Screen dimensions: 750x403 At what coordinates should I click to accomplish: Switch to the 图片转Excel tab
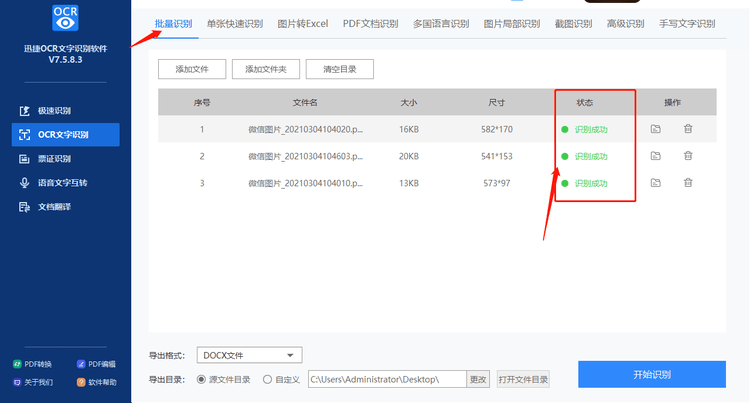click(303, 24)
